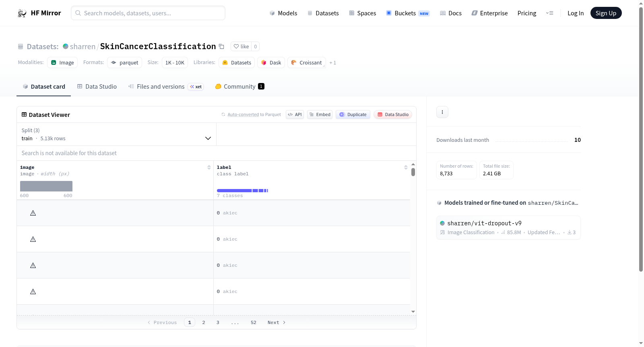Expand the Split train dropdown
The image size is (644, 347).
pyautogui.click(x=117, y=134)
